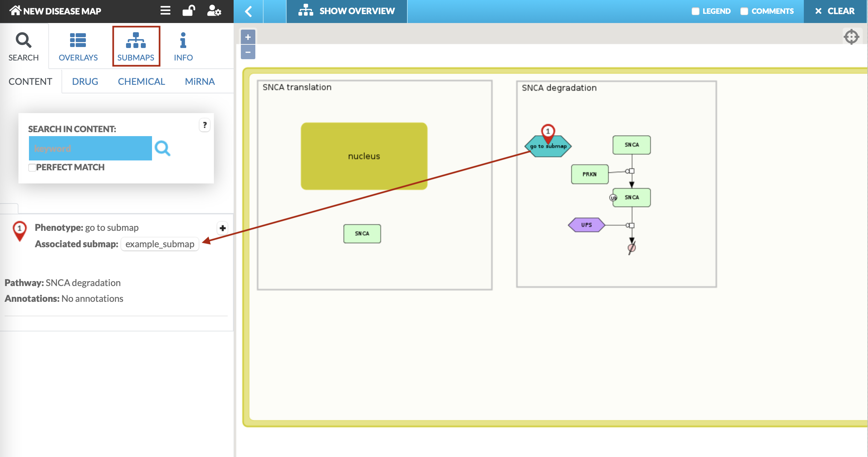Switch to the Submaps tab
Screen dimensions: 868x457
pyautogui.click(x=136, y=46)
